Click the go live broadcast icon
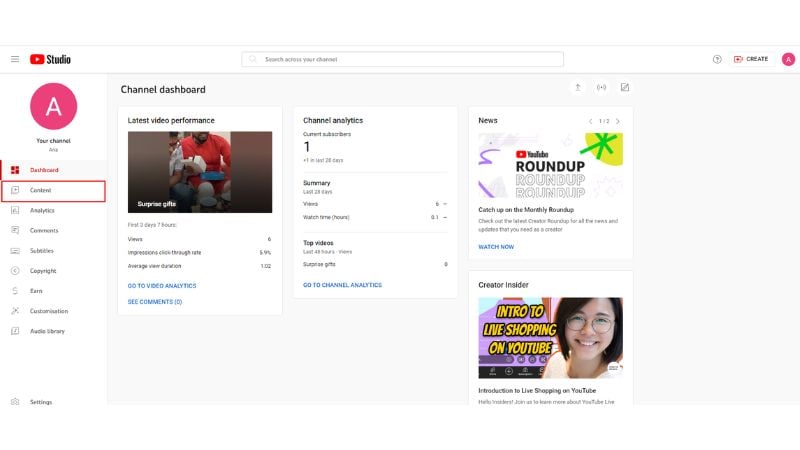This screenshot has width=800, height=450. (602, 87)
